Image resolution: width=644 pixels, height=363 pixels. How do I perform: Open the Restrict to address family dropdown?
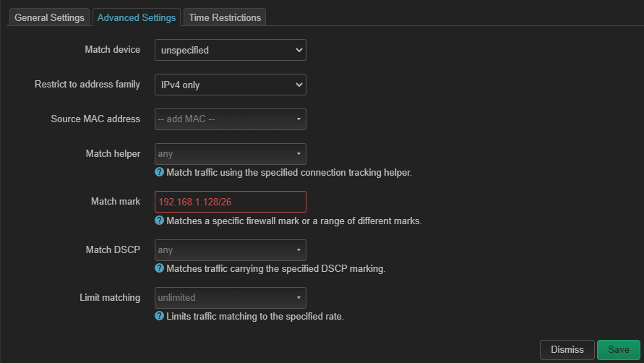click(231, 85)
